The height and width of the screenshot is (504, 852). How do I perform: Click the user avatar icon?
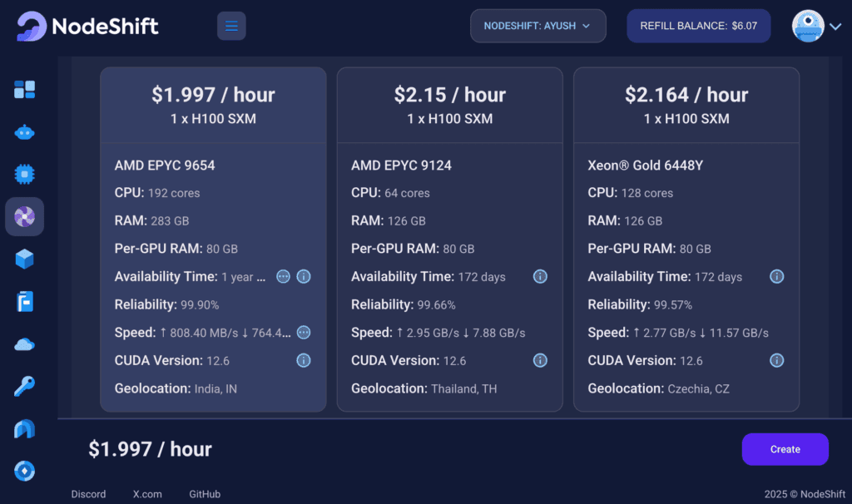point(808,26)
